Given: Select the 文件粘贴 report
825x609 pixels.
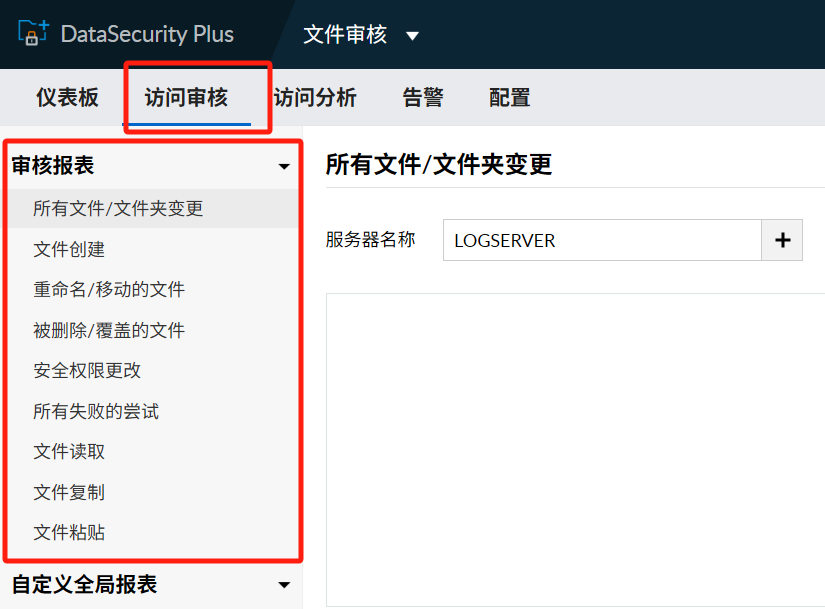Looking at the screenshot, I should click(69, 532).
